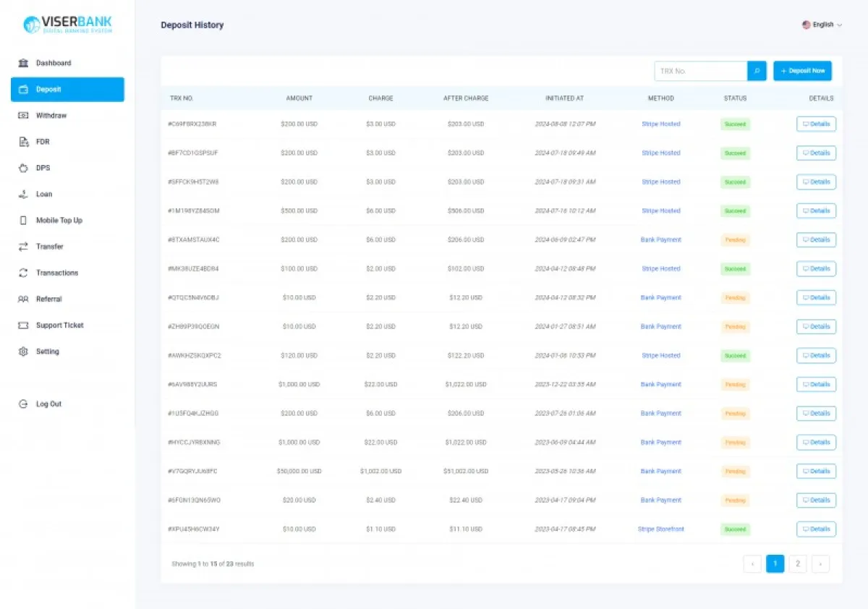Click the $22.40 USD after charge cell
Viewport: 868px width, 609px height.
click(x=466, y=501)
